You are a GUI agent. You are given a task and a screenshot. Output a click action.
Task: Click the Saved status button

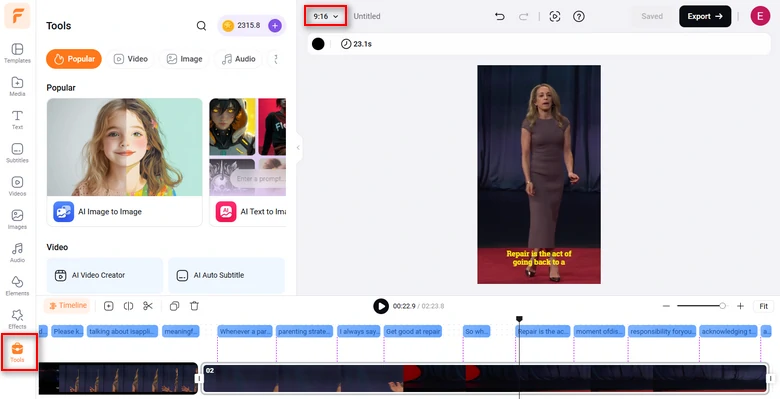coord(652,16)
